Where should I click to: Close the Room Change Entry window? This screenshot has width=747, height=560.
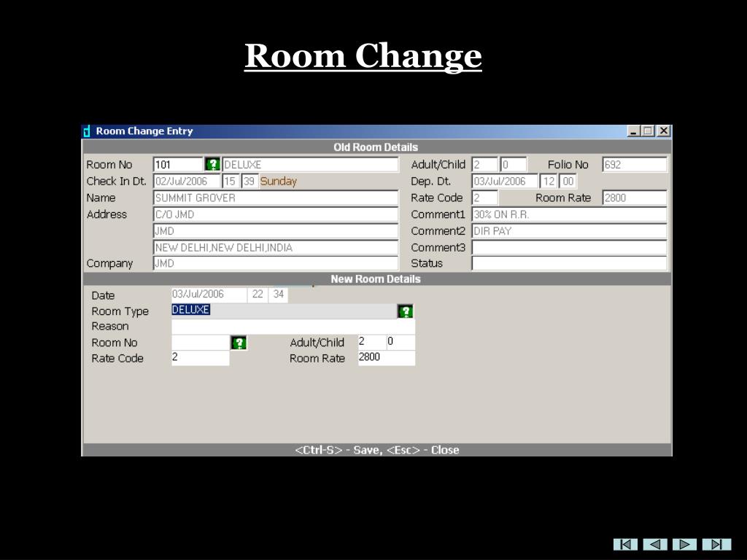[x=663, y=131]
